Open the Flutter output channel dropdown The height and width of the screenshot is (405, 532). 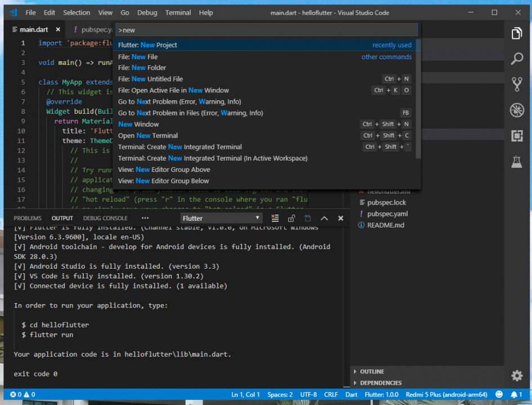[x=221, y=218]
